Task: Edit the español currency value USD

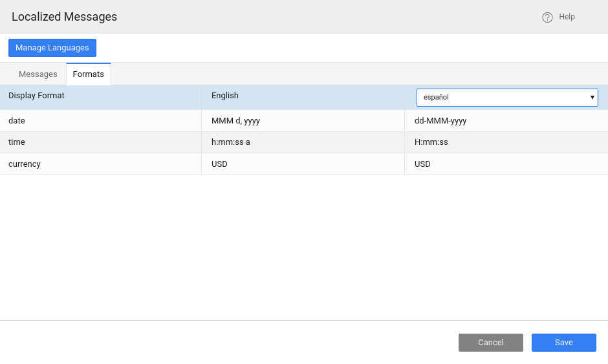Action: [422, 164]
